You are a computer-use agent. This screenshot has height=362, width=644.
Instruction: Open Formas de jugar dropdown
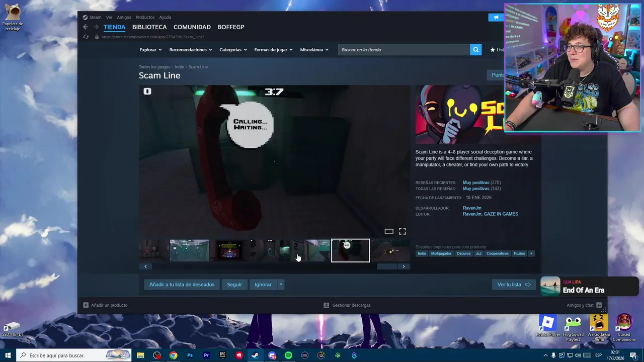click(274, 50)
